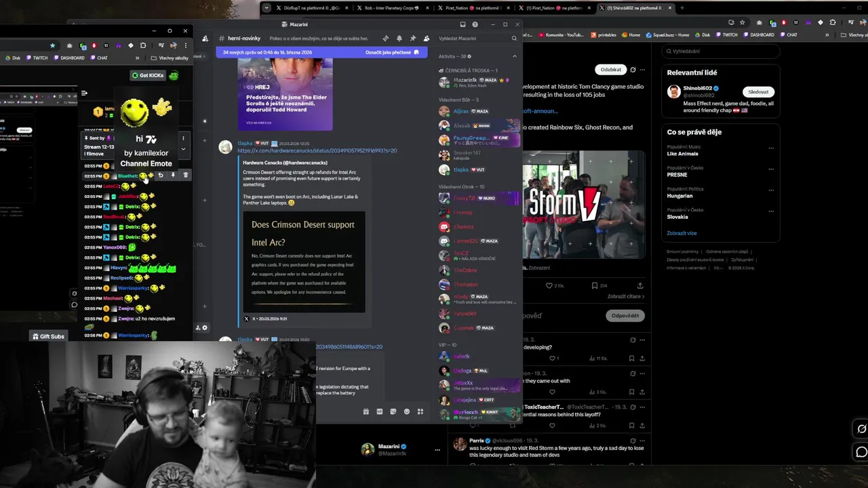Viewport: 868px width, 488px height.
Task: Open Grok icon next to Odebírat
Action: click(x=633, y=69)
